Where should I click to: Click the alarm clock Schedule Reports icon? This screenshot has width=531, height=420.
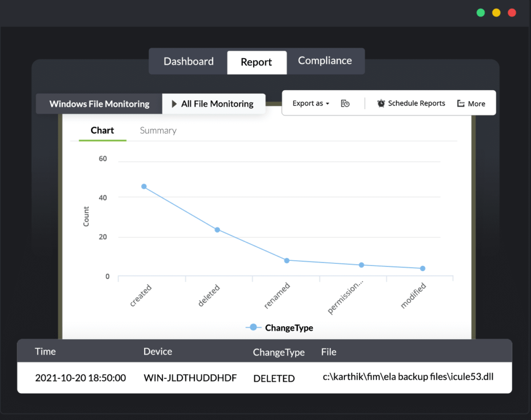point(381,103)
